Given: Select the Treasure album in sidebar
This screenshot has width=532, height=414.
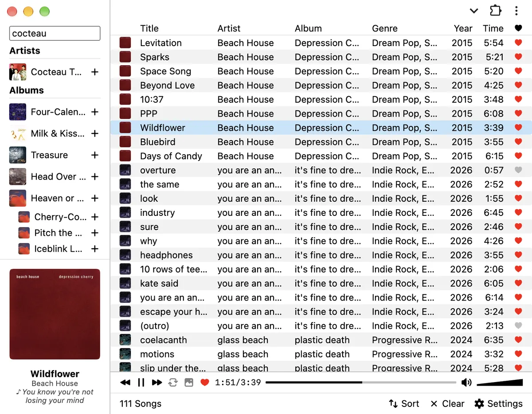Looking at the screenshot, I should [49, 155].
